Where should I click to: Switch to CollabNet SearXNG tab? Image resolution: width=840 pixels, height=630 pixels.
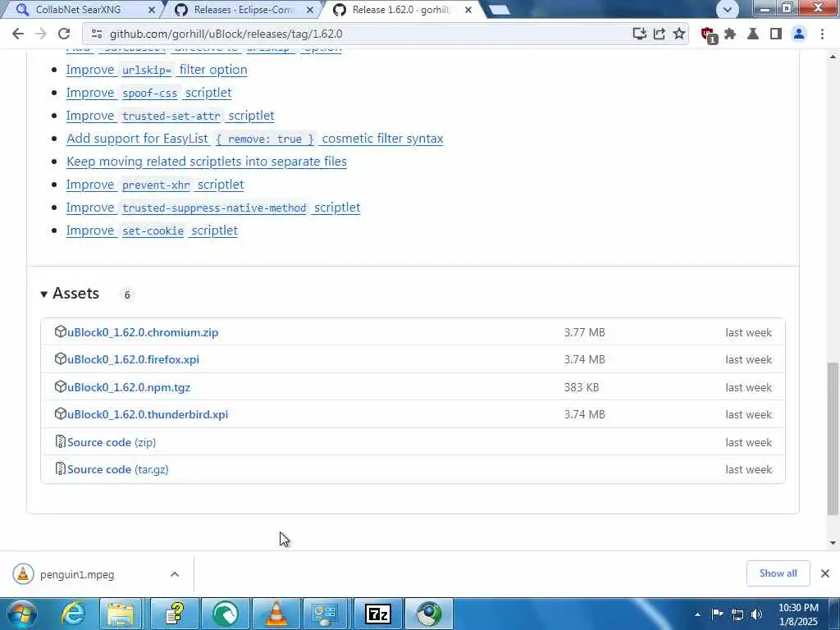[x=78, y=10]
